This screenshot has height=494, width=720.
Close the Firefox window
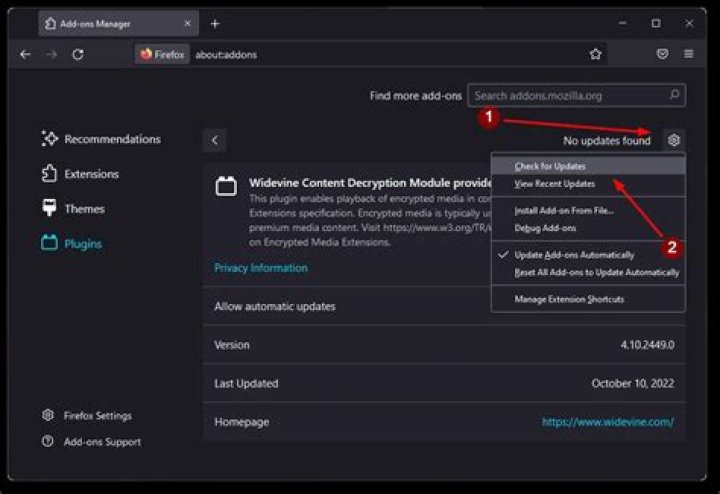click(689, 23)
